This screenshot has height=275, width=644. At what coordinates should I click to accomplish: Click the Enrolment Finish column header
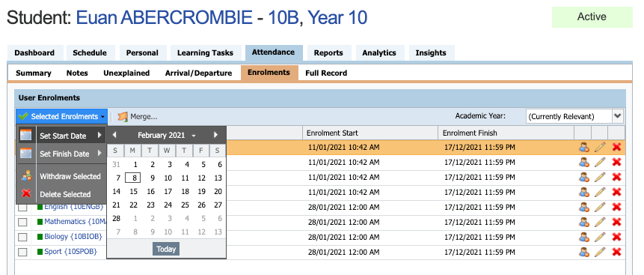coord(506,133)
